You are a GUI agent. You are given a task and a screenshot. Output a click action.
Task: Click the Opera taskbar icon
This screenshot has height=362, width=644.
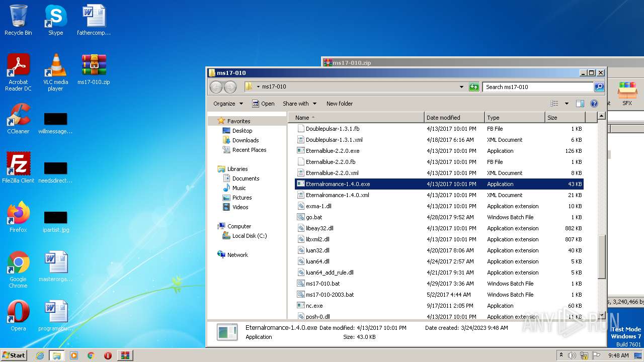click(x=108, y=355)
